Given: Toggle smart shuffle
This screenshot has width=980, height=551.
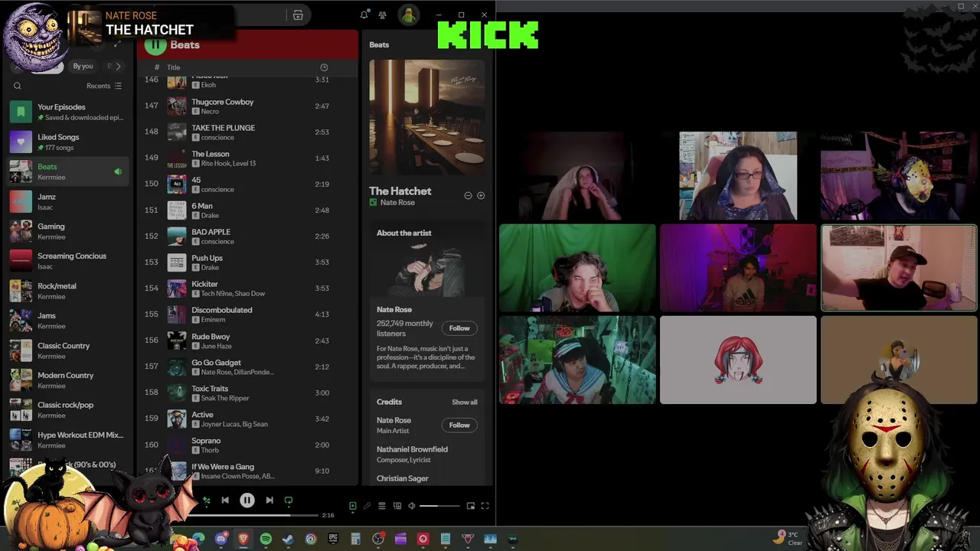Looking at the screenshot, I should pos(206,500).
